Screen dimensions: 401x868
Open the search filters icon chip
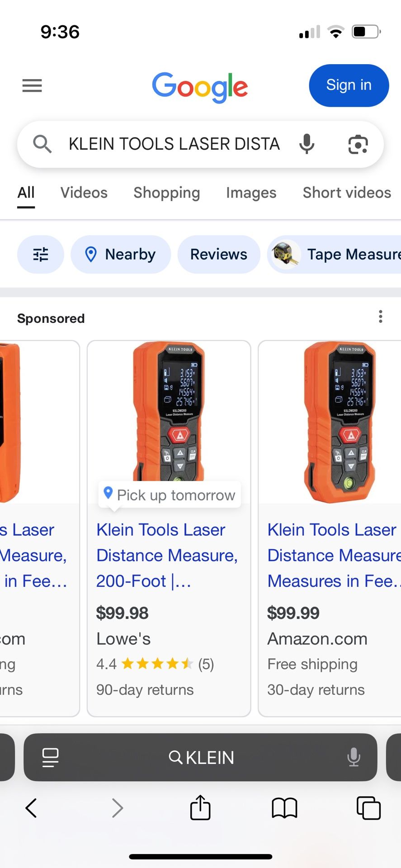pyautogui.click(x=41, y=255)
